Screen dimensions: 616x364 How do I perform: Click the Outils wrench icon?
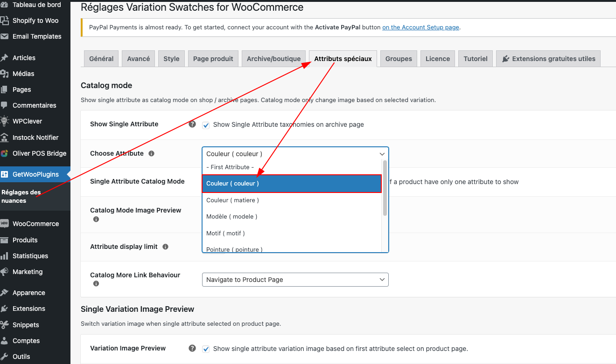coord(4,357)
